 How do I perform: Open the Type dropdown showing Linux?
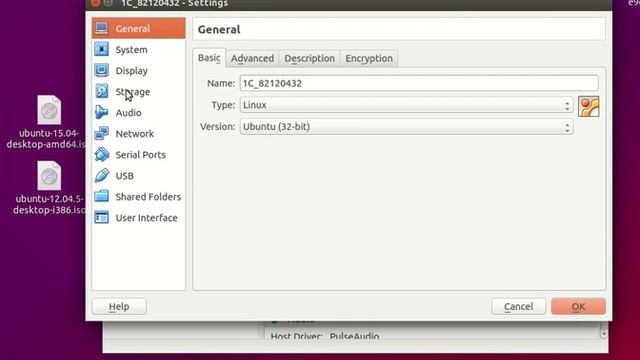click(x=407, y=105)
